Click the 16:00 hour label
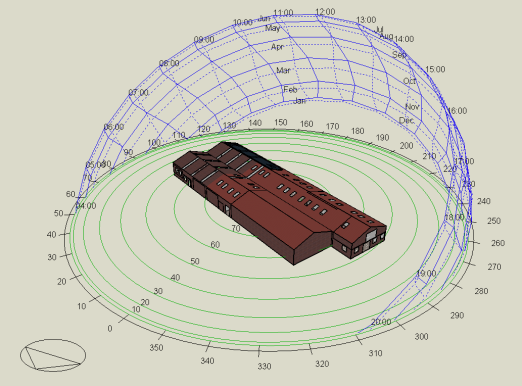This screenshot has height=386, width=522. 457,111
